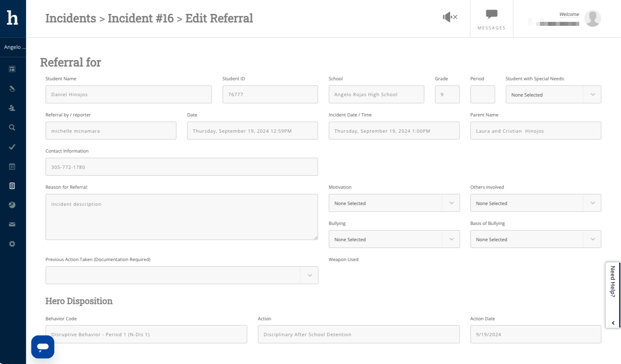Open the dashboard layout icon in sidebar
621x364 pixels.
click(x=12, y=69)
